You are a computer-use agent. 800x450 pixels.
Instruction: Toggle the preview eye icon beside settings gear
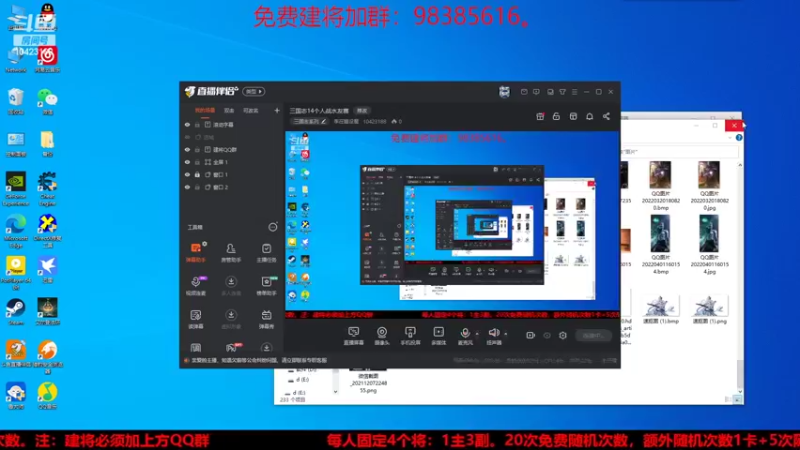pos(547,335)
